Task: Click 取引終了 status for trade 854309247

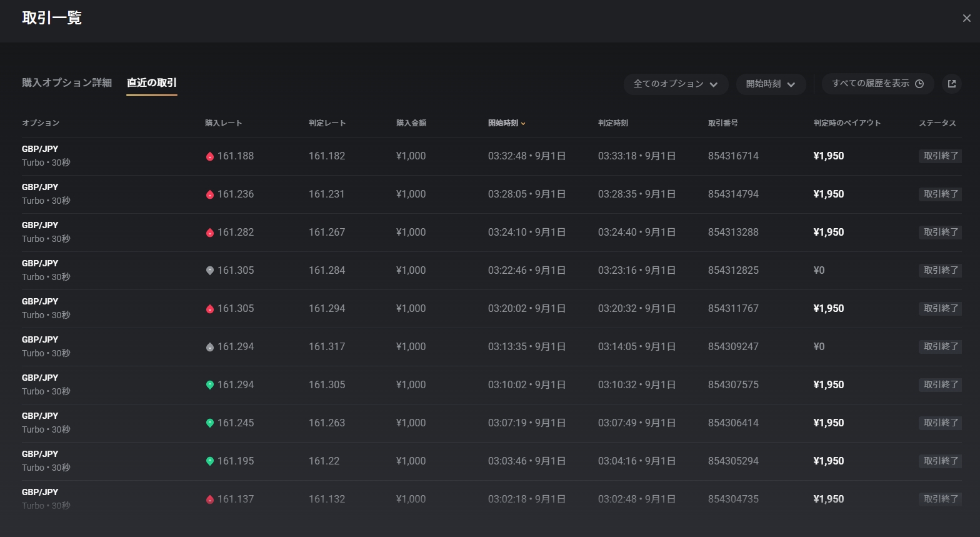Action: coord(940,347)
